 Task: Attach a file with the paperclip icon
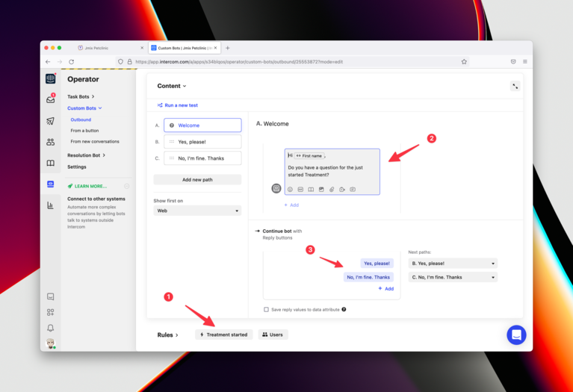pos(332,189)
